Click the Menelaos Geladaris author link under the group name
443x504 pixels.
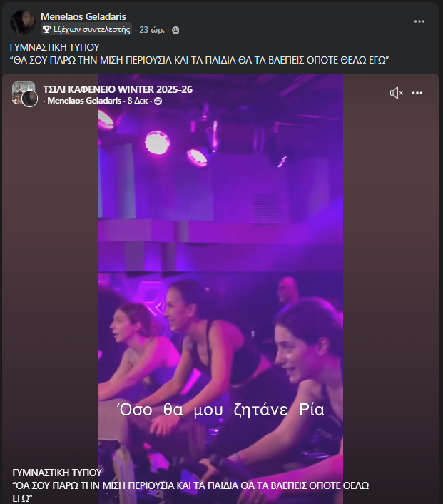[x=84, y=101]
